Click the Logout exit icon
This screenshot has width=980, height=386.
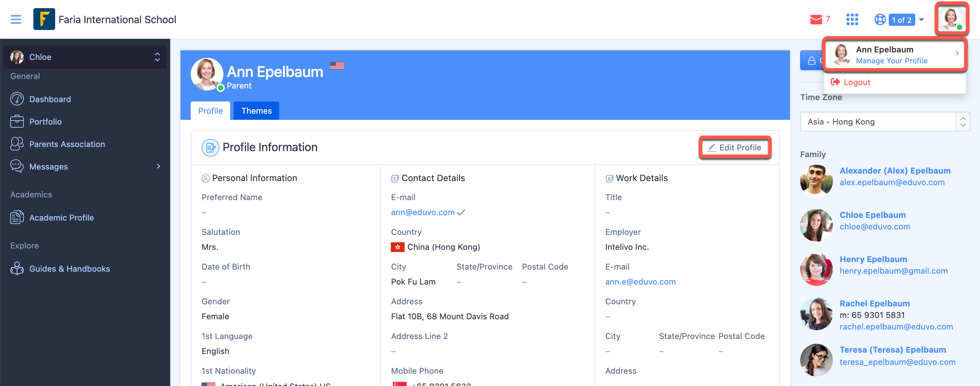pyautogui.click(x=835, y=82)
